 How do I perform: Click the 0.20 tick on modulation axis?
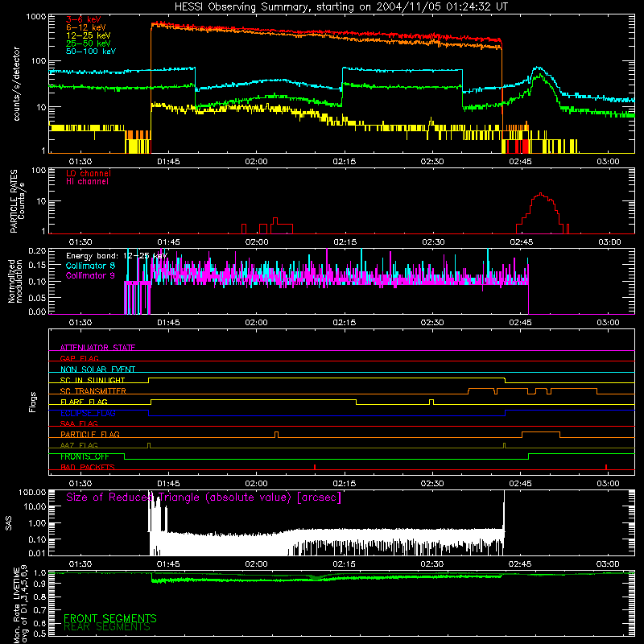pos(37,251)
